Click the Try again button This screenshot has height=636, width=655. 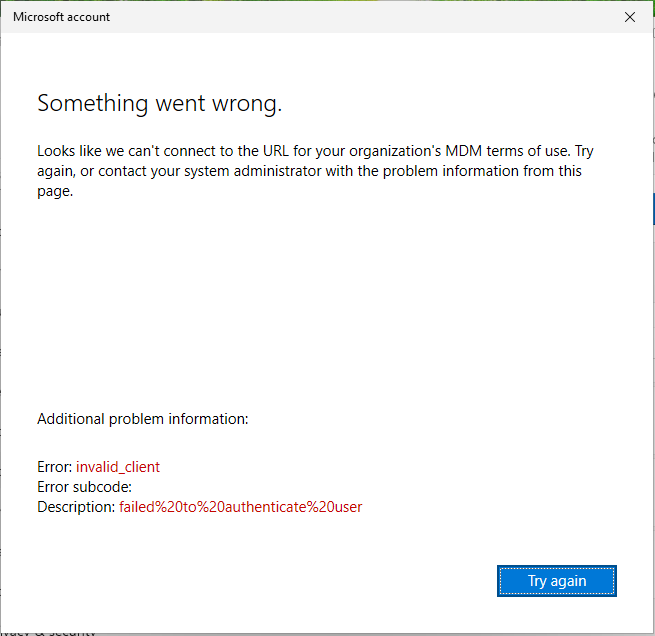click(556, 580)
